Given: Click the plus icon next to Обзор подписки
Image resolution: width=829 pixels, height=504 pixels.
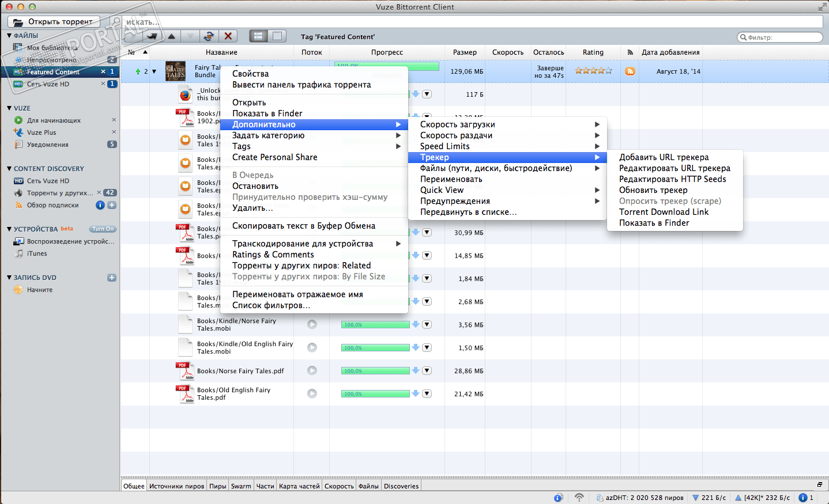Looking at the screenshot, I should tap(112, 205).
